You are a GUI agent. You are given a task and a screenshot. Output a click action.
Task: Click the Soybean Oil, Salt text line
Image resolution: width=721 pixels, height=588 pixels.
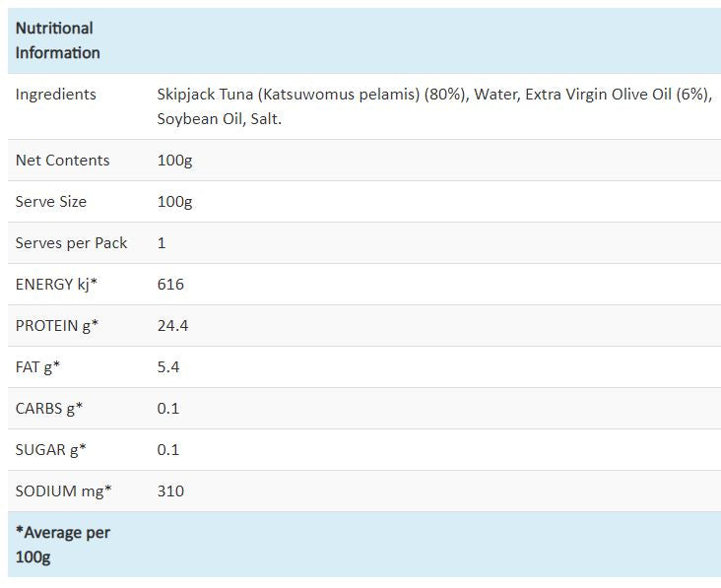[220, 119]
